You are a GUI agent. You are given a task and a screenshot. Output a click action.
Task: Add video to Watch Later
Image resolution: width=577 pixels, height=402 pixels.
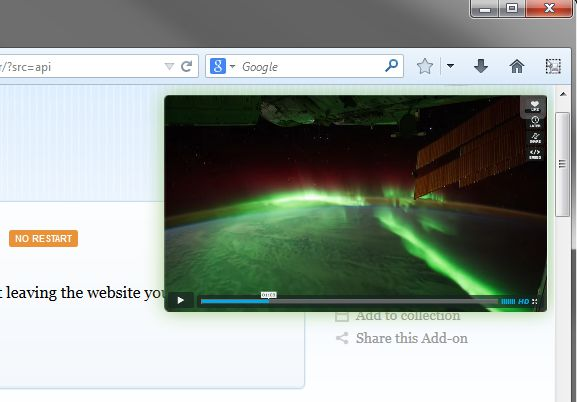[535, 122]
